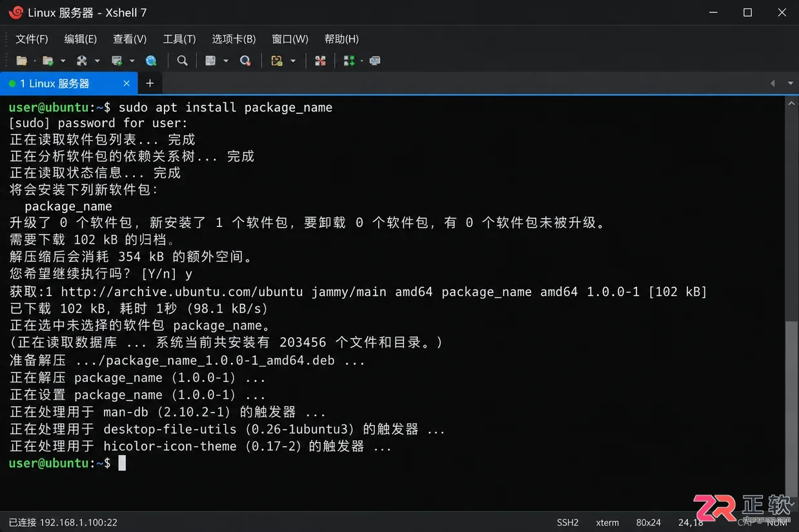Click the "正在读取状态信息... 完成" line
Viewport: 799px width, 532px height.
point(95,173)
